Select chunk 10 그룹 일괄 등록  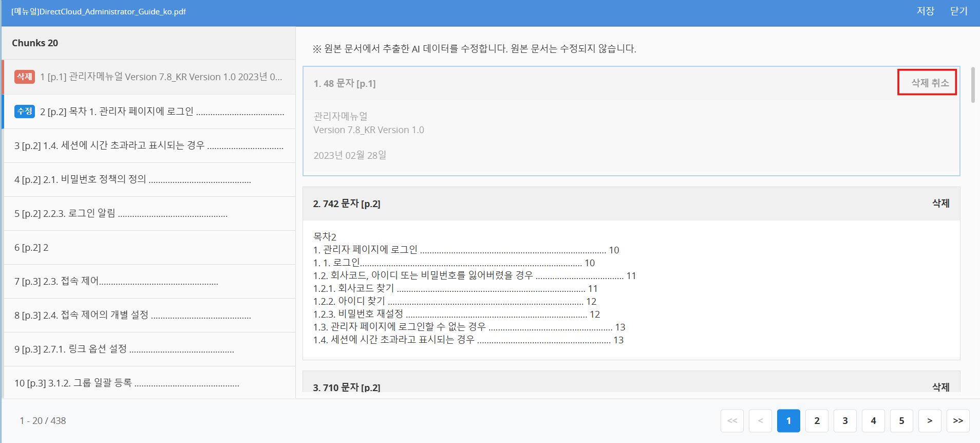(149, 383)
